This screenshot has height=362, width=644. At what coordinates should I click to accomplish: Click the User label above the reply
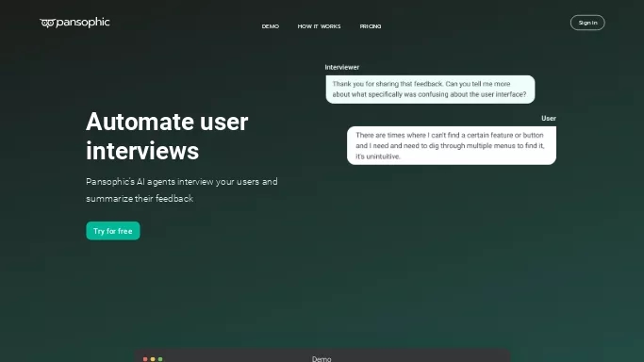[549, 118]
